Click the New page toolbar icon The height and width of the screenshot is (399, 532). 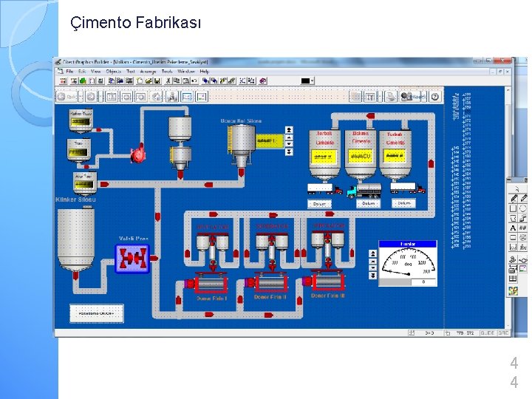pos(140,81)
